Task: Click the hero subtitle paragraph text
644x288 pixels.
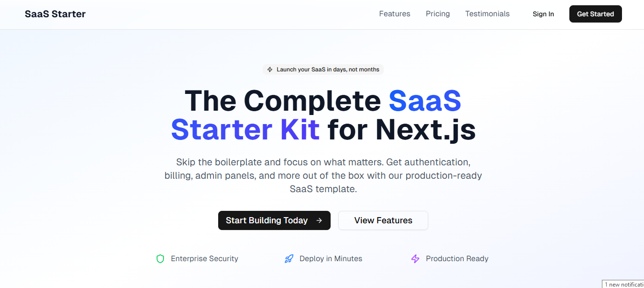Action: (x=322, y=175)
